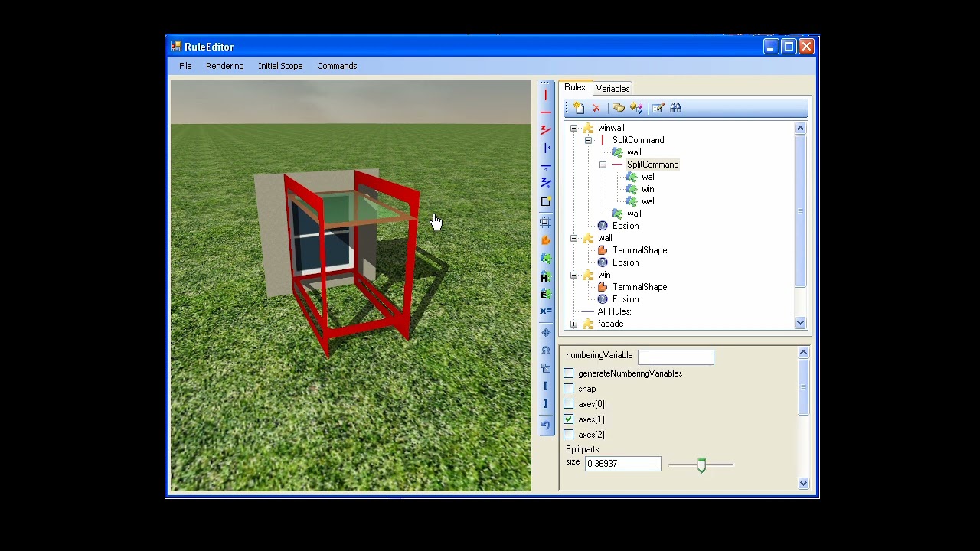The height and width of the screenshot is (551, 980).
Task: Select the All Rules: separator entry
Action: pyautogui.click(x=614, y=311)
